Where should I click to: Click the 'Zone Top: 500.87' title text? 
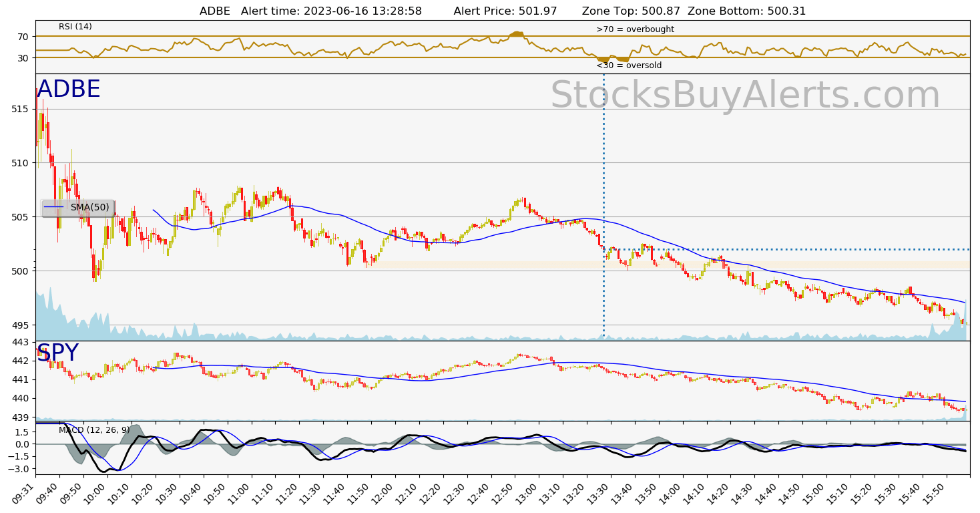tap(632, 11)
